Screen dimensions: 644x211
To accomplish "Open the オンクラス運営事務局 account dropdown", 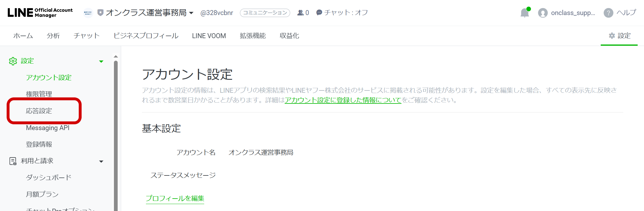I will click(191, 13).
